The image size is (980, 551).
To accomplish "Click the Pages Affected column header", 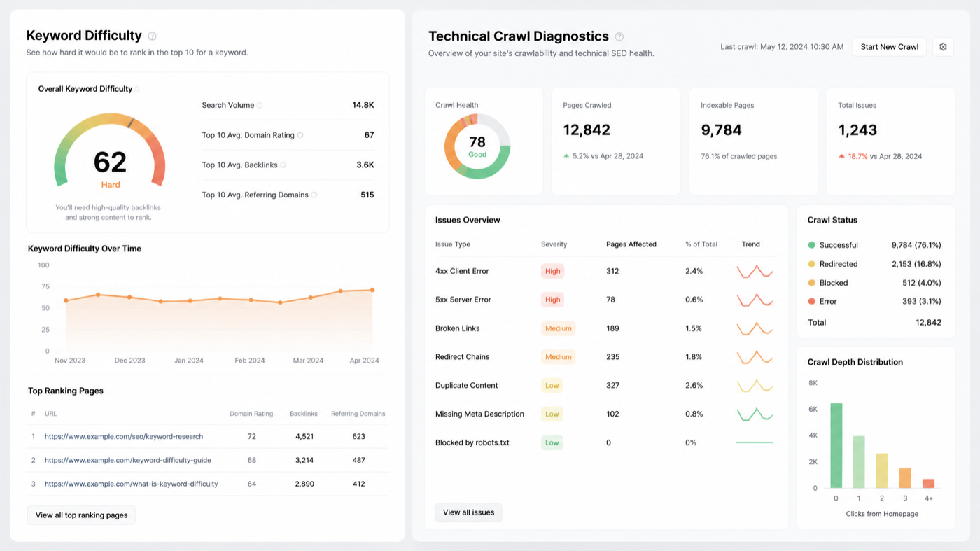I will [631, 244].
